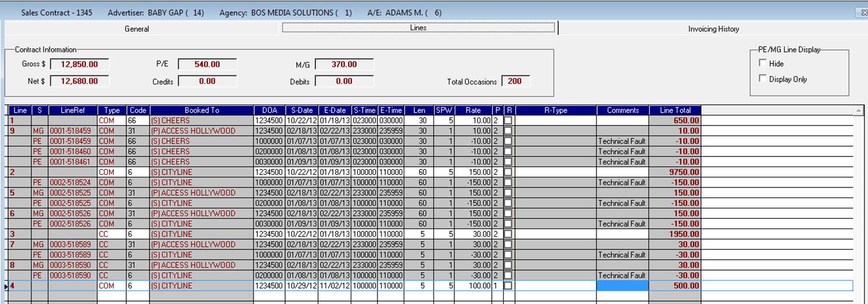Switch to the General tab
The height and width of the screenshot is (304, 868).
(x=136, y=29)
